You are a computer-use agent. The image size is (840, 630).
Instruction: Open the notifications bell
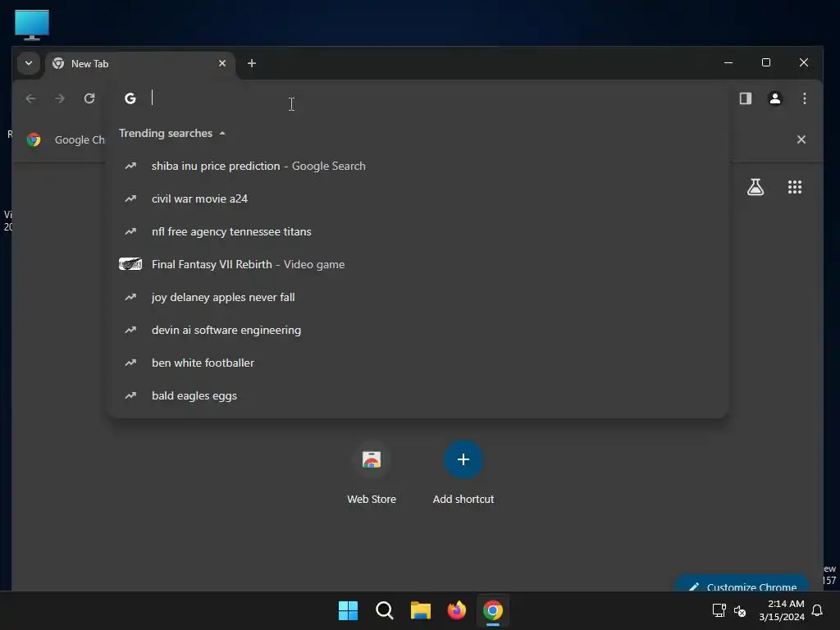pos(817,610)
